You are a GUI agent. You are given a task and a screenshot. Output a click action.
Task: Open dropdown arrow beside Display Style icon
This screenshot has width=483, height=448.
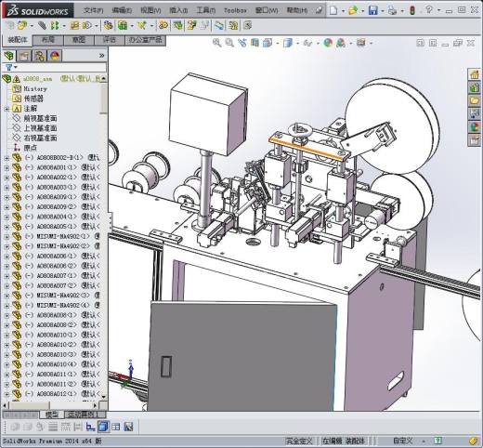tap(297, 44)
